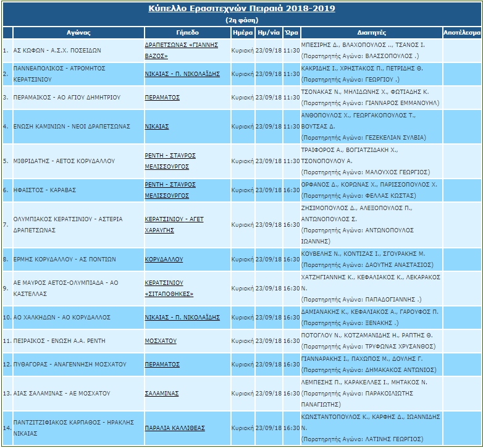Click the Αγώνας column header
Screen dimensions: 483x448
(78, 32)
